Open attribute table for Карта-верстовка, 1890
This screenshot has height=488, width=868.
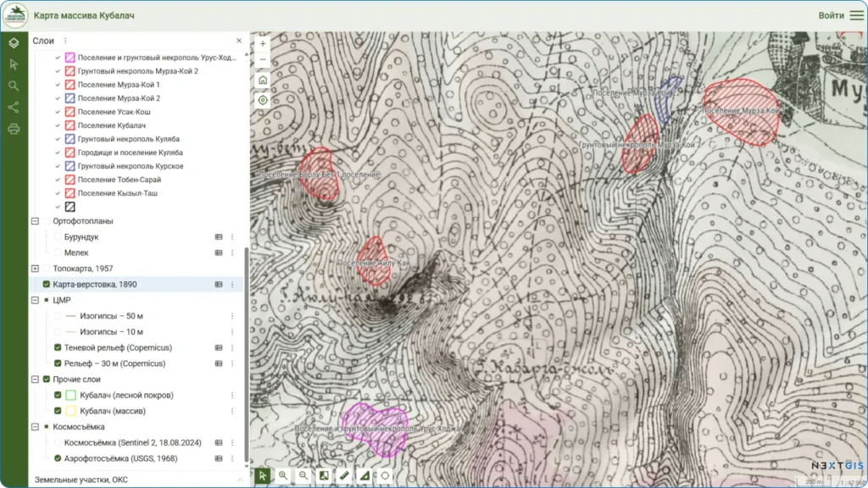(x=218, y=285)
